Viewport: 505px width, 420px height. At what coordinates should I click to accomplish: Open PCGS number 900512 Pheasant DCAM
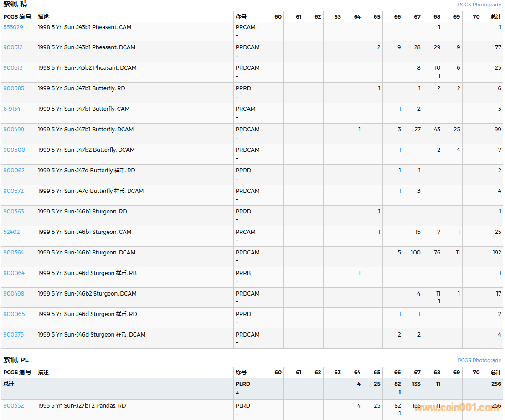pyautogui.click(x=13, y=47)
